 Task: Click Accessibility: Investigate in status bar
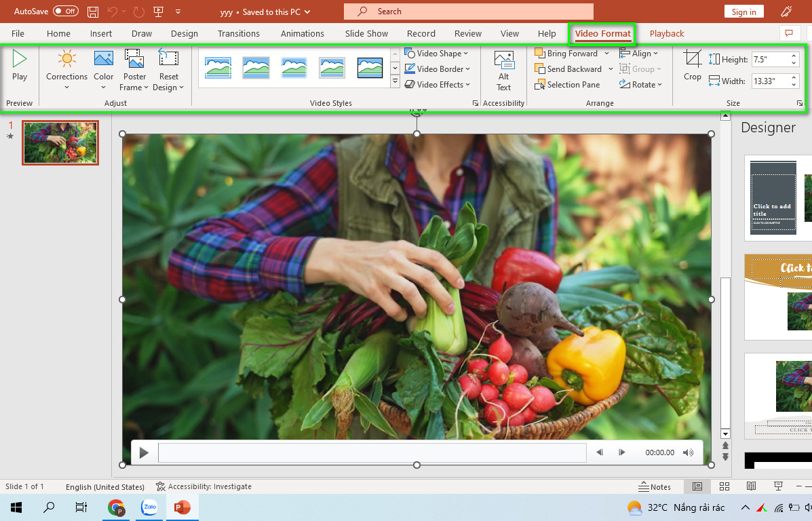tap(204, 487)
